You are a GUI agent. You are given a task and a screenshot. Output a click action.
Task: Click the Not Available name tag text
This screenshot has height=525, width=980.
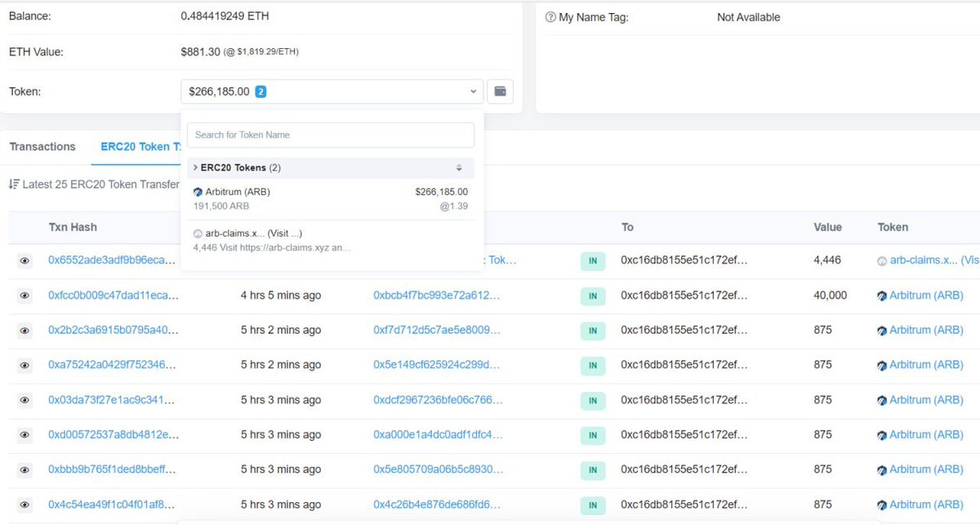748,17
